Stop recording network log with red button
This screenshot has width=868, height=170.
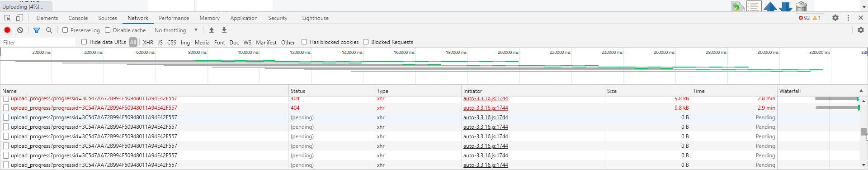click(x=7, y=30)
